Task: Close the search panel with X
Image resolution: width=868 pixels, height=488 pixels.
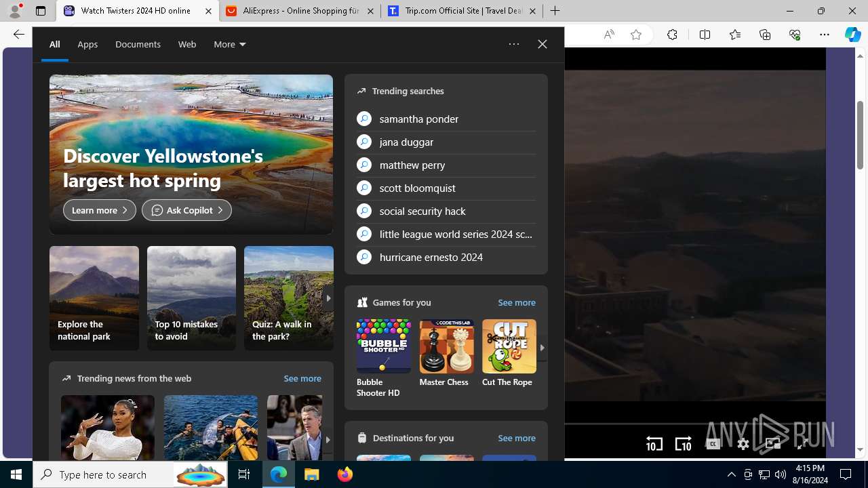Action: tap(542, 44)
